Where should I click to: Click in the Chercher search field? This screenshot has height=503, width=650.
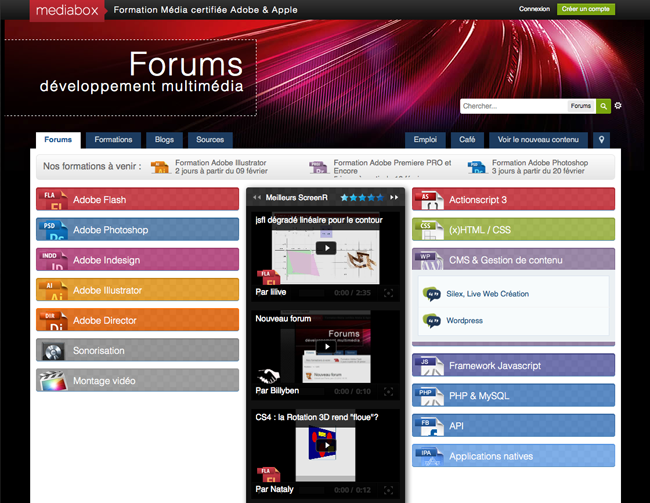(514, 106)
